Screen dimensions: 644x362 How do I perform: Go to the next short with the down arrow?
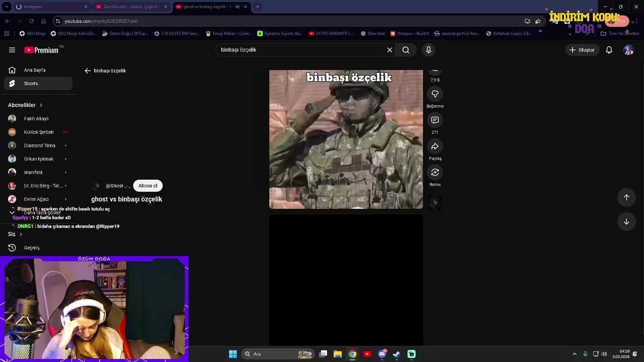[626, 222]
